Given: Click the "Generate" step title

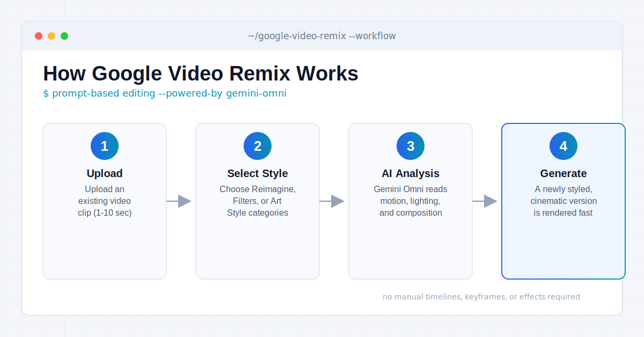Looking at the screenshot, I should tap(563, 173).
